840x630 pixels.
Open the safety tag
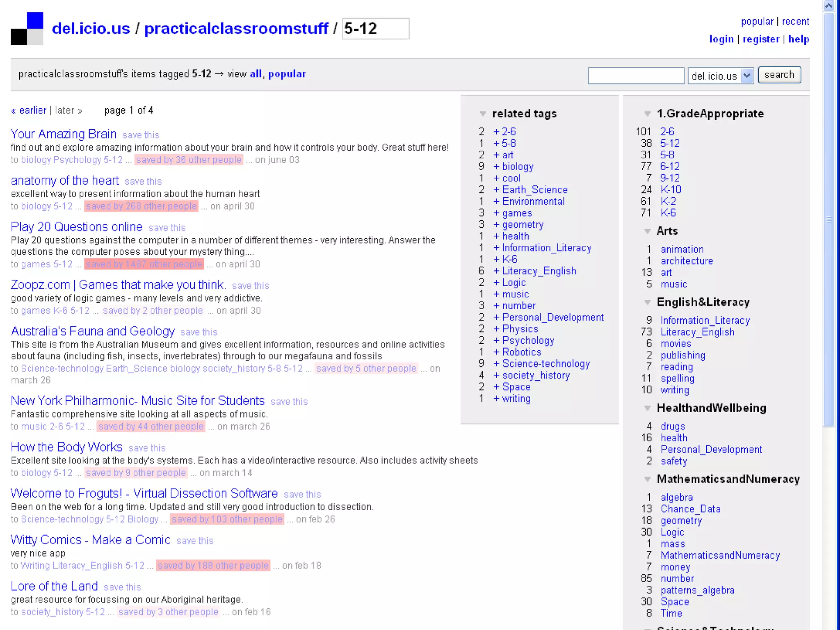[x=673, y=461]
